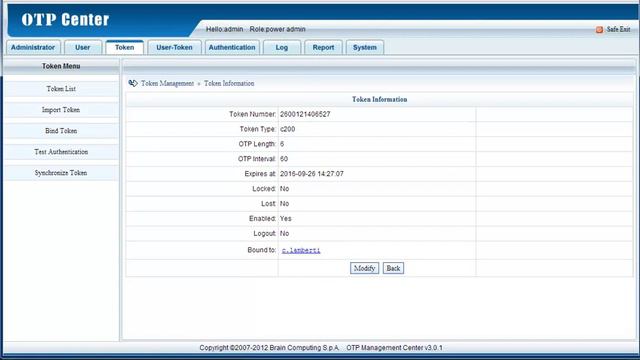This screenshot has height=360, width=640.
Task: Click the Enabled value Yes
Action: pyautogui.click(x=286, y=219)
